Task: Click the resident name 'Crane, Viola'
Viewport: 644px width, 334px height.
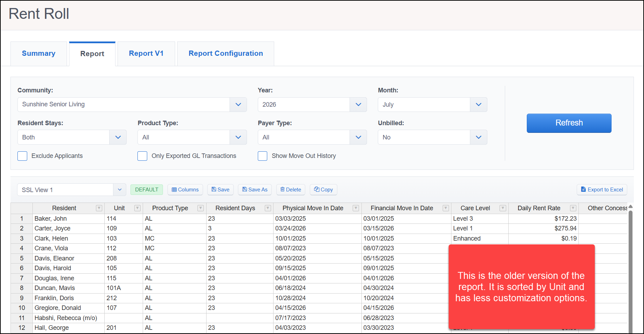Action: [51, 248]
